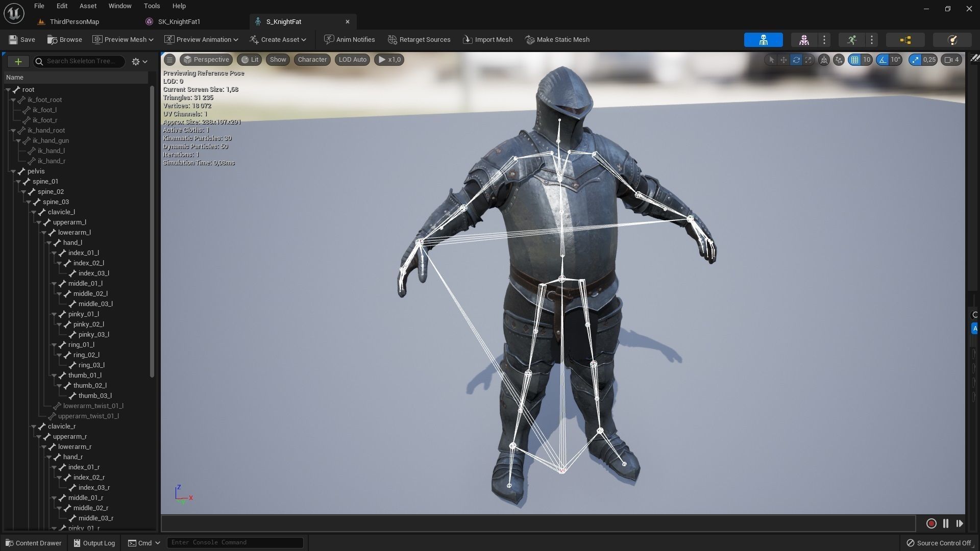Collapse clavicle_r bone node
This screenshot has height=551, width=980.
(34, 427)
